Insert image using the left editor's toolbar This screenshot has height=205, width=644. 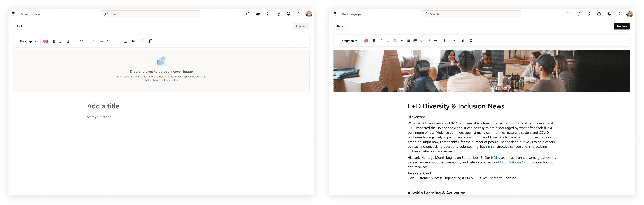[125, 41]
